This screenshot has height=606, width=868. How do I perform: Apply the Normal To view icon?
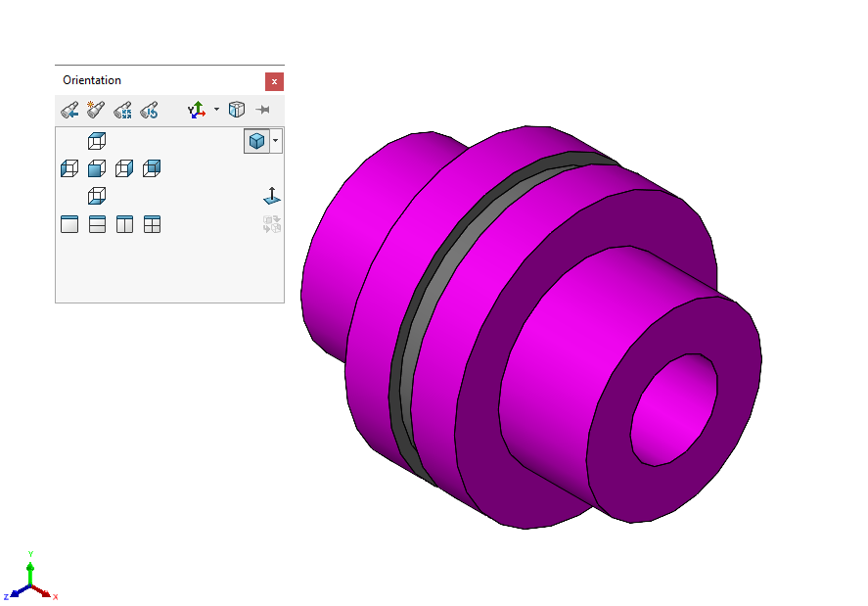click(x=271, y=196)
